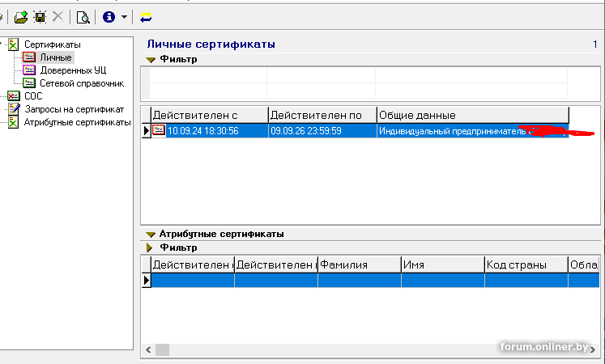Viewport: 605px width, 364px height.
Task: Click the Личные сертификаты heading
Action: (211, 44)
